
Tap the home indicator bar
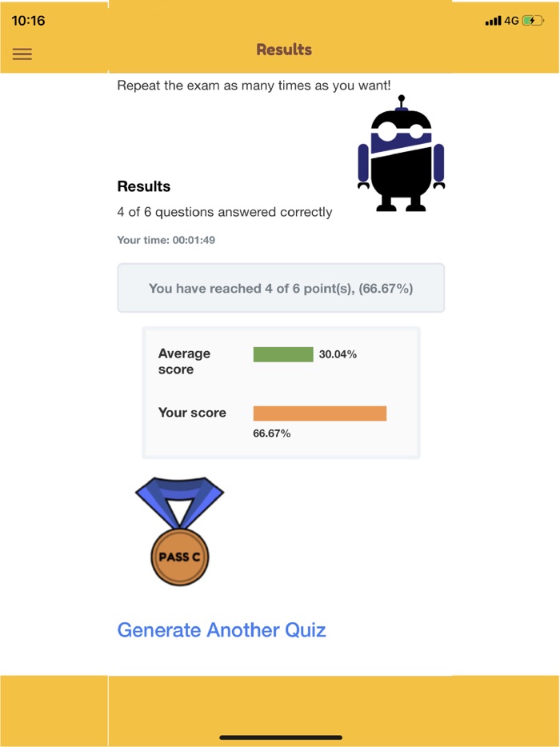click(281, 737)
